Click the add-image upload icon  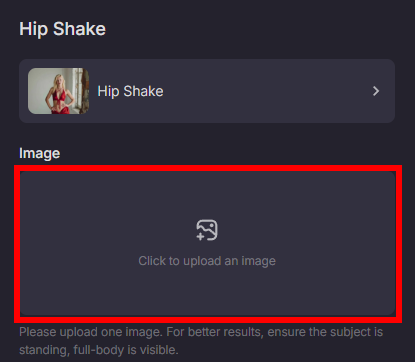[207, 230]
